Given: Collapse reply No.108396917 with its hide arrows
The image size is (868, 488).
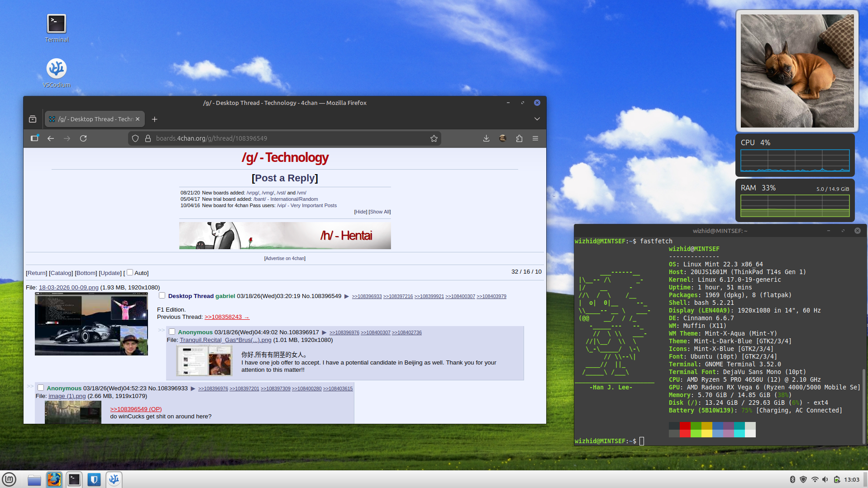Looking at the screenshot, I should pos(162,330).
